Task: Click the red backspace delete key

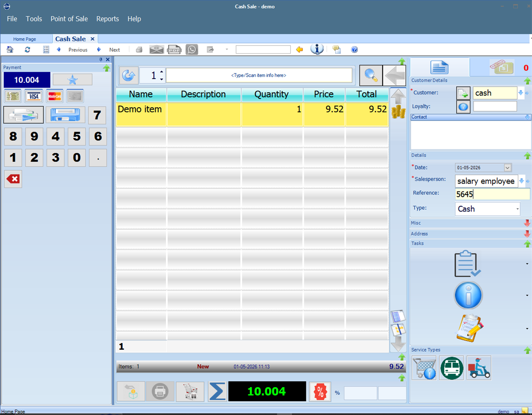Action: click(13, 179)
